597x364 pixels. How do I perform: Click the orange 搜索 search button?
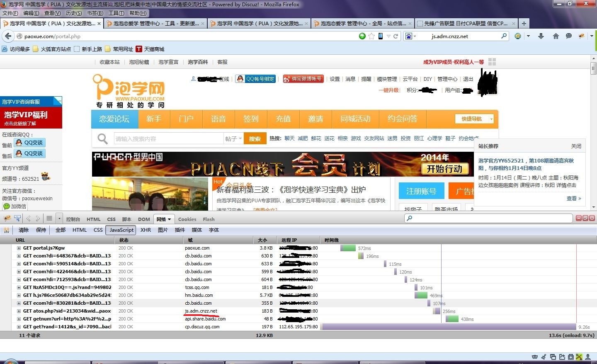(255, 138)
